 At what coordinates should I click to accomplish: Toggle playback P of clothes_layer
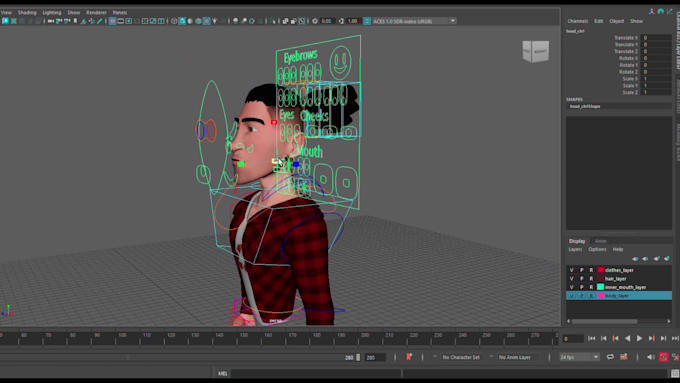pyautogui.click(x=582, y=270)
